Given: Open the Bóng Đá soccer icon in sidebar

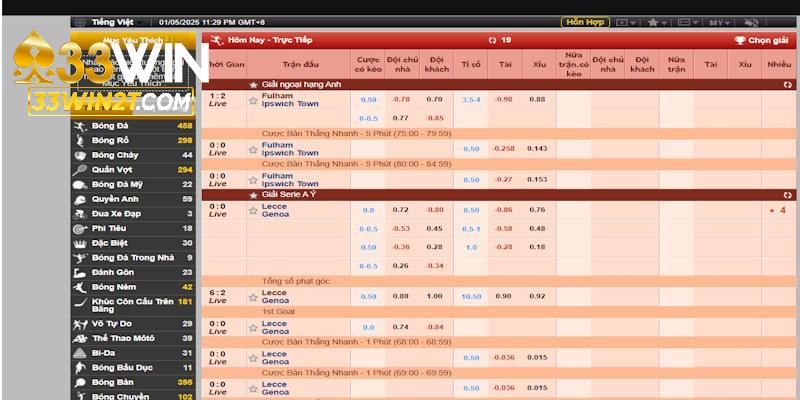Looking at the screenshot, I should pos(80,126).
